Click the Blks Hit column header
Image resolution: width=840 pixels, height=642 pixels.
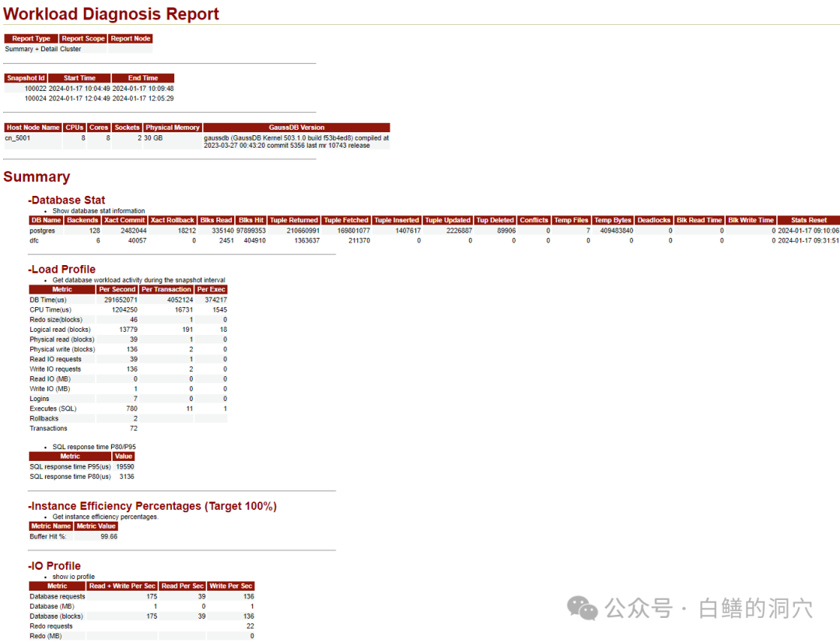pos(251,220)
